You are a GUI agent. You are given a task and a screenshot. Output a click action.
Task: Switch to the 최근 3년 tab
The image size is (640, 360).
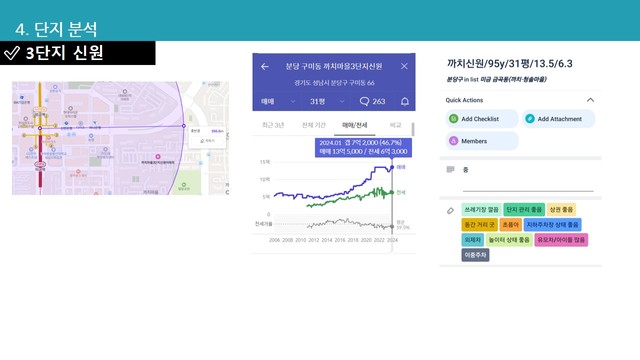pyautogui.click(x=273, y=125)
